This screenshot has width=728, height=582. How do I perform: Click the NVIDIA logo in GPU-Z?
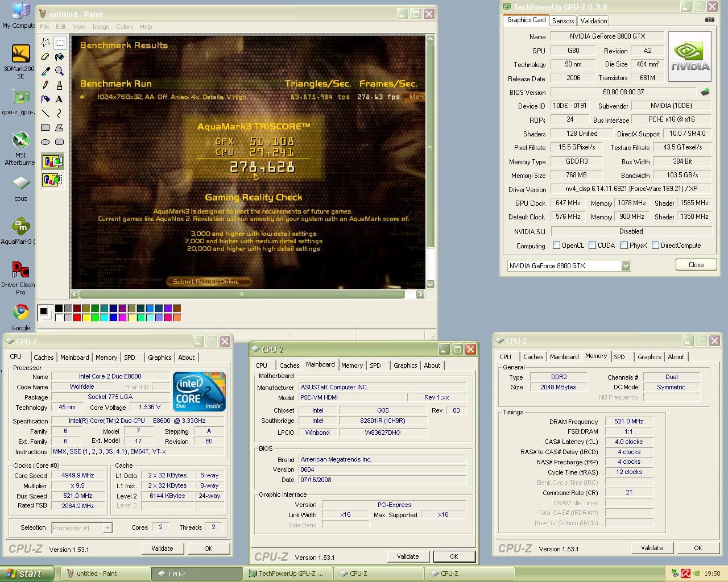[x=690, y=57]
